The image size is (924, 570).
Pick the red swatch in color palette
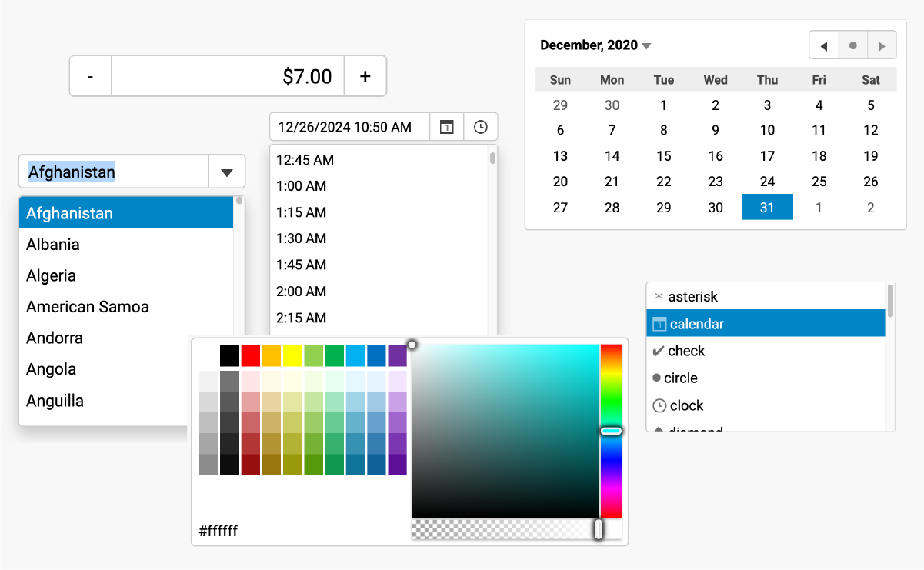coord(251,355)
